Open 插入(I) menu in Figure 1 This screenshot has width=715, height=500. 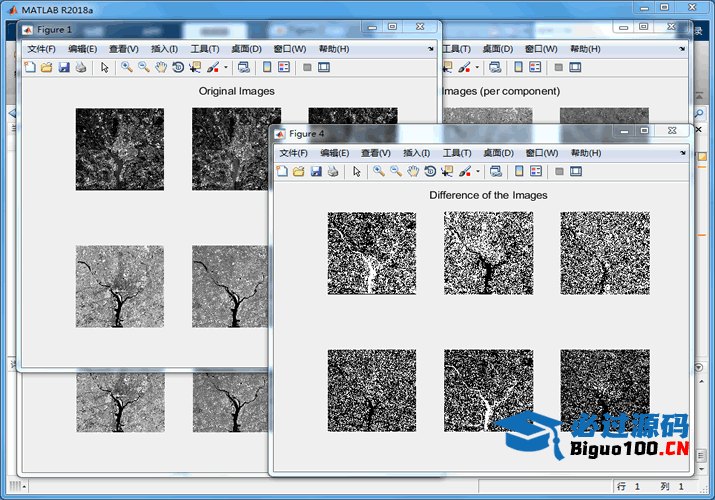164,49
